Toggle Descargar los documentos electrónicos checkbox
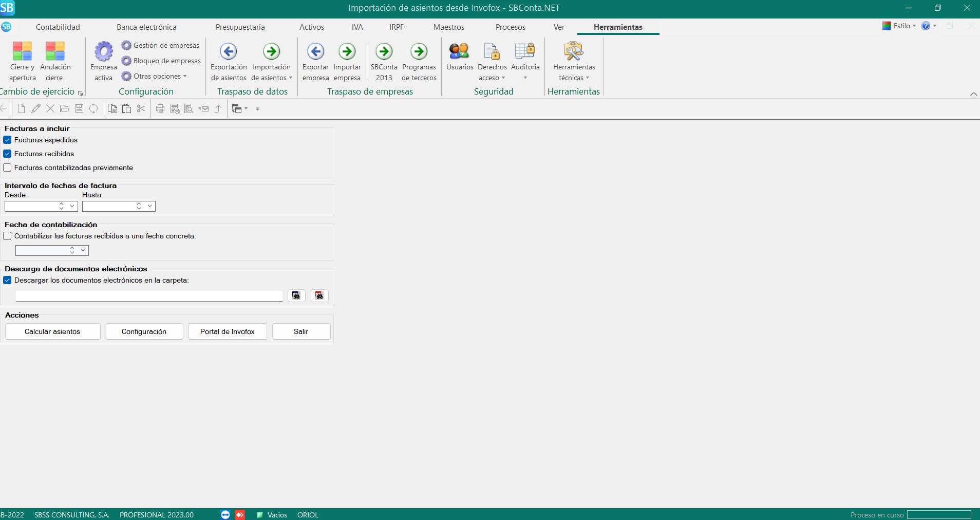Viewport: 980px width, 520px height. (8, 280)
